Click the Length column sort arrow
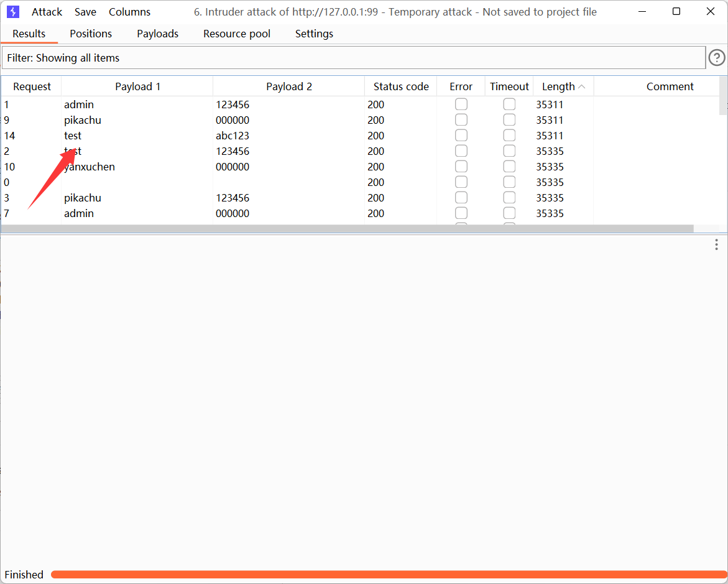The image size is (728, 584). [582, 86]
